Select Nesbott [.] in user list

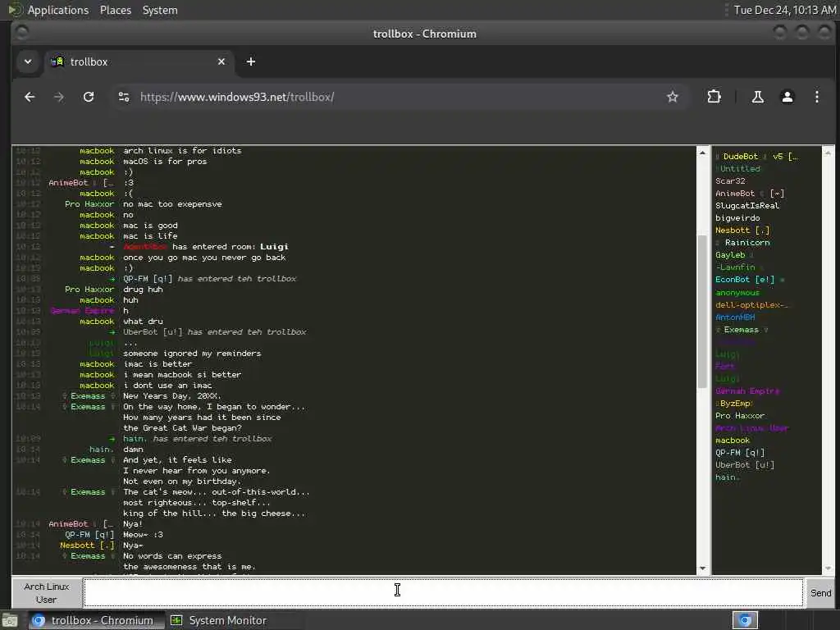tap(742, 231)
